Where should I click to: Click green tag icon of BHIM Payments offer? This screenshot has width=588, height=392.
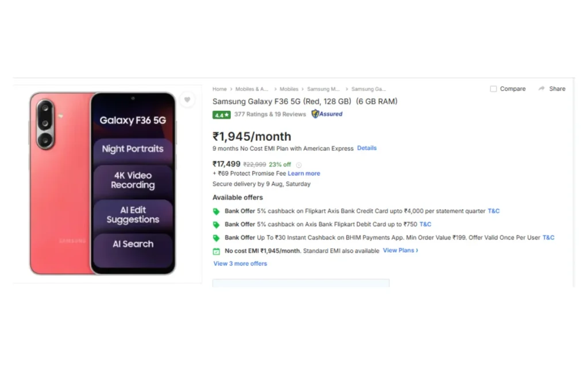(x=216, y=238)
